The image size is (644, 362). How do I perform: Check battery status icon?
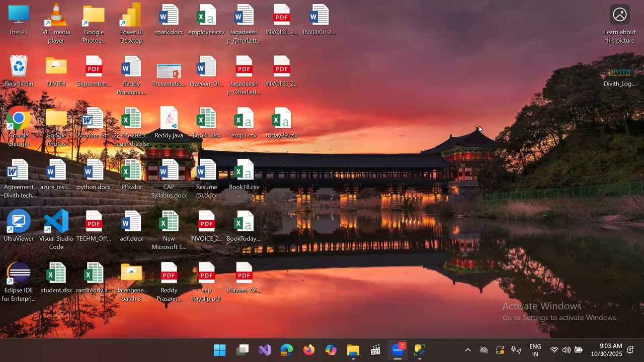579,350
